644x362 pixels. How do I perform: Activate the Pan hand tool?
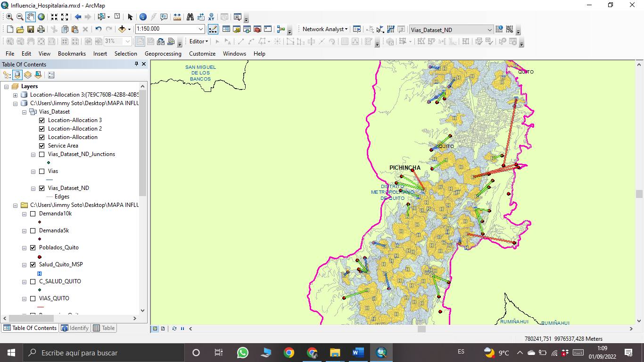(30, 17)
